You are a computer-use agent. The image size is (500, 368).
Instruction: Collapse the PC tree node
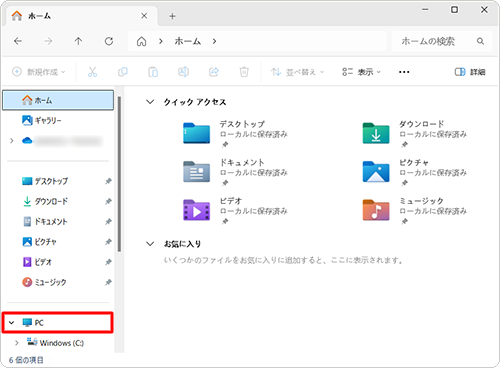pos(12,323)
